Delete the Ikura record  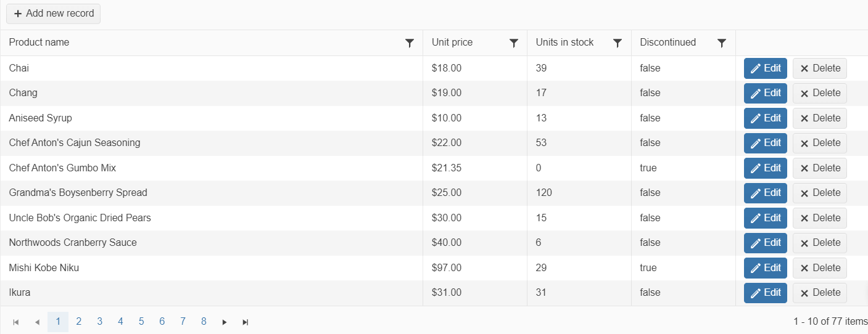coord(819,293)
